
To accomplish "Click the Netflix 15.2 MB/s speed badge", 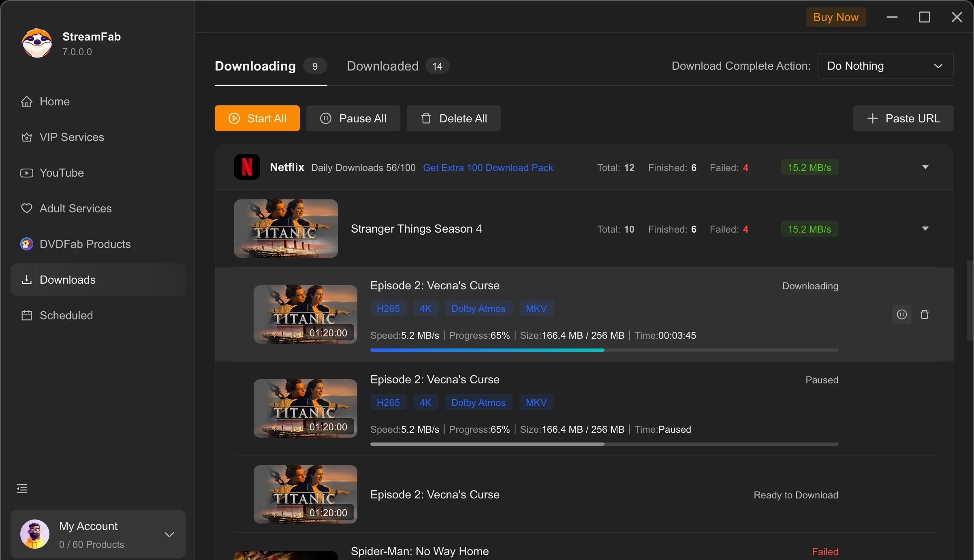I will (x=810, y=167).
